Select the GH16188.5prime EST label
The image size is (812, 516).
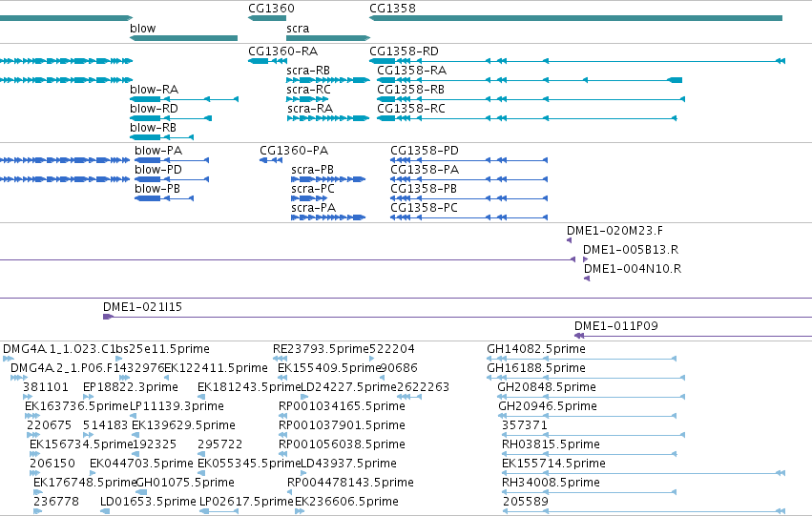(x=536, y=368)
